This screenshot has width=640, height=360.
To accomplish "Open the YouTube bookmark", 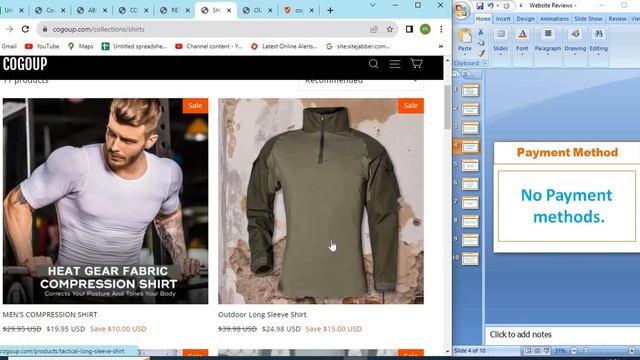I will (x=42, y=47).
